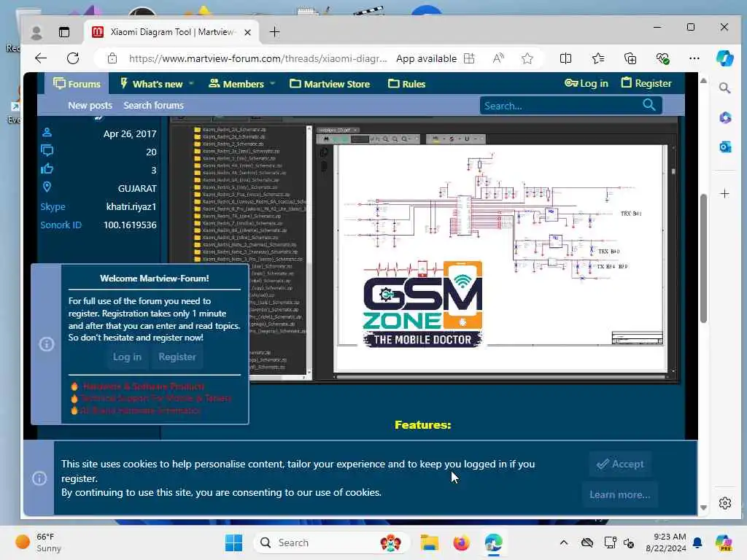
Task: Open Edge Settings and more menu
Action: click(694, 58)
